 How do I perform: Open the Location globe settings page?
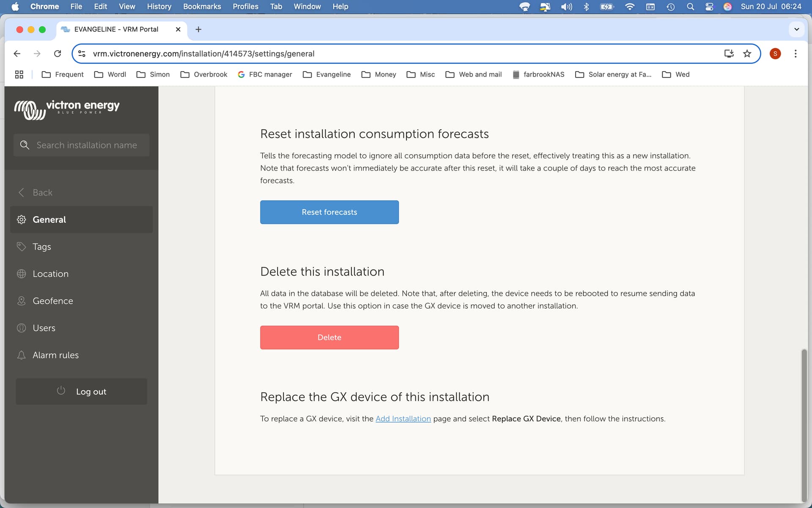50,274
